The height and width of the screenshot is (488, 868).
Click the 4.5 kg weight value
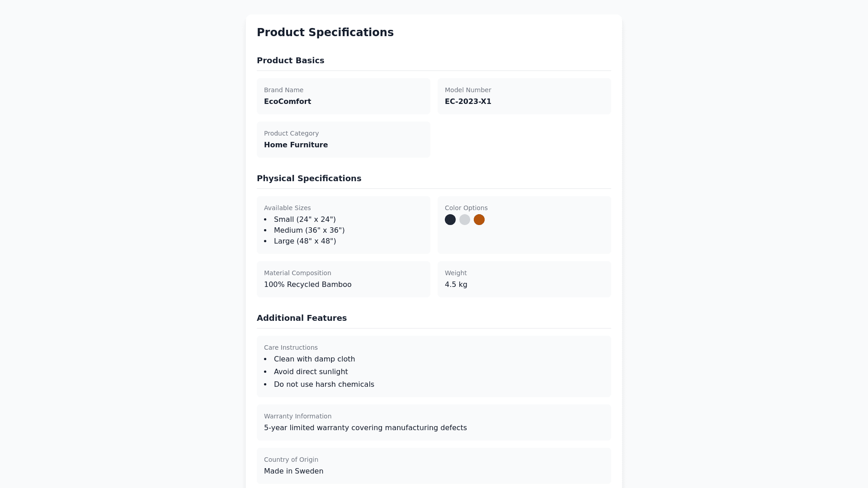tap(456, 285)
